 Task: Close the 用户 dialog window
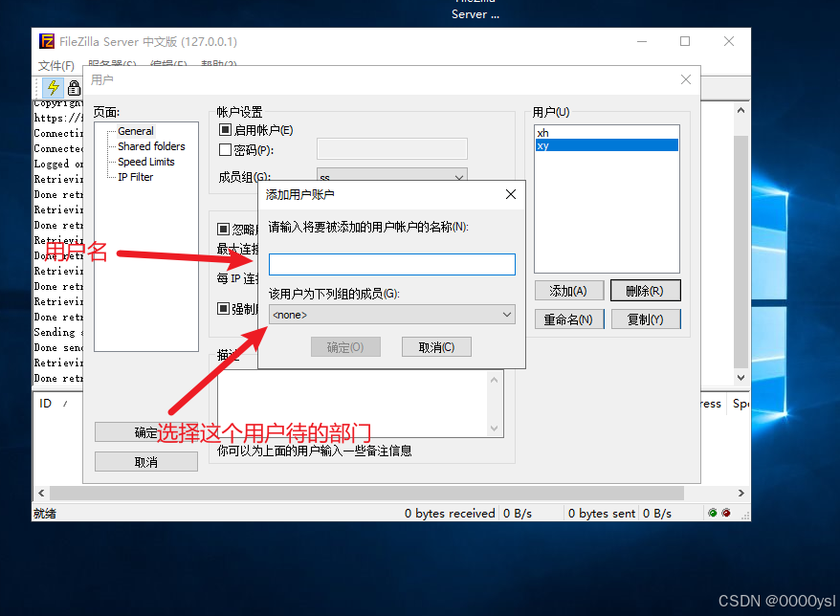click(686, 79)
